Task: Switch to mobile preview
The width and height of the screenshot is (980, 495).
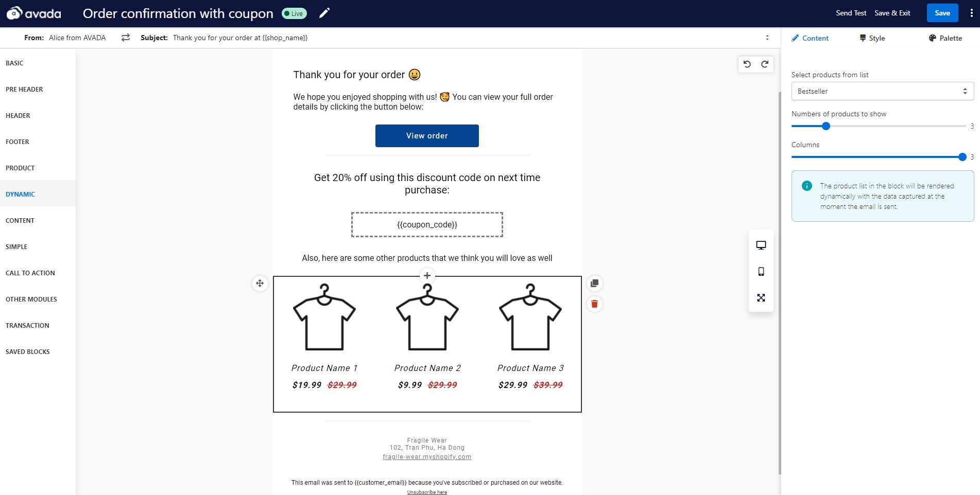Action: [x=761, y=272]
